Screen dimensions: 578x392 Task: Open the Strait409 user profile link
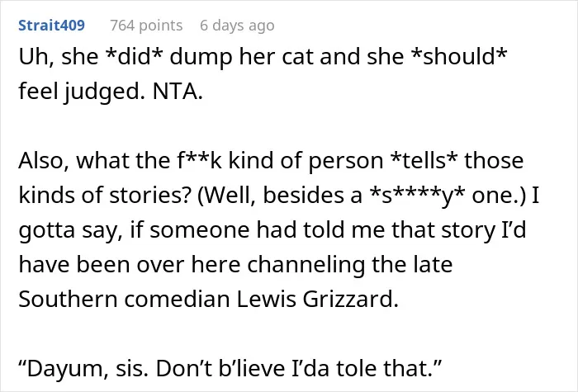tap(51, 25)
